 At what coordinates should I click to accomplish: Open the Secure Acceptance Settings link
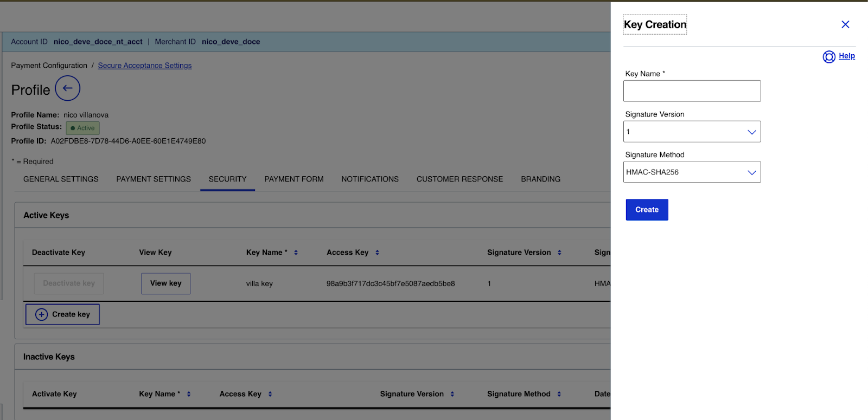[x=145, y=66]
